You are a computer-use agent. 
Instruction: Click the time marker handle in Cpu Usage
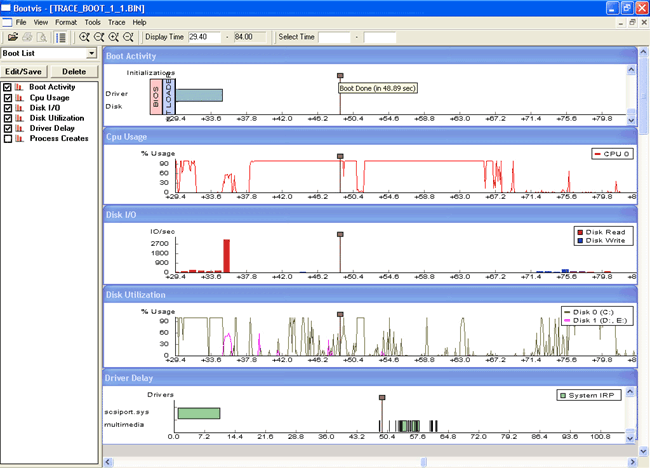point(340,156)
